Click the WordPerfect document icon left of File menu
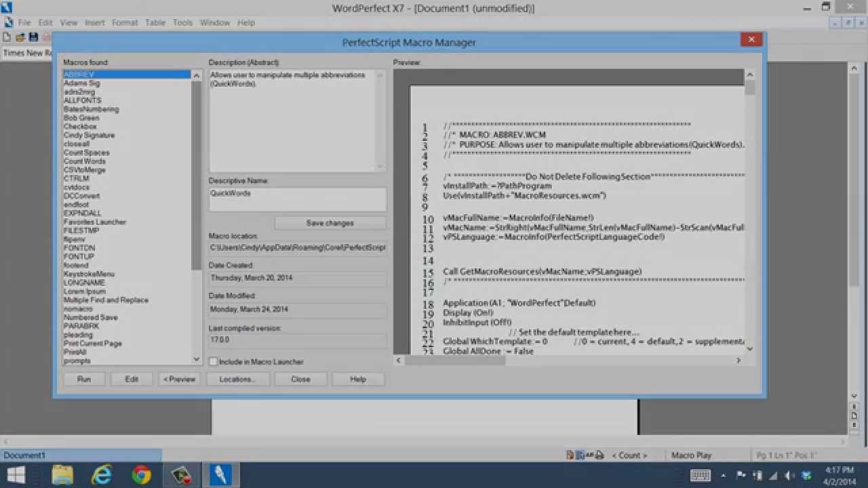 7,22
